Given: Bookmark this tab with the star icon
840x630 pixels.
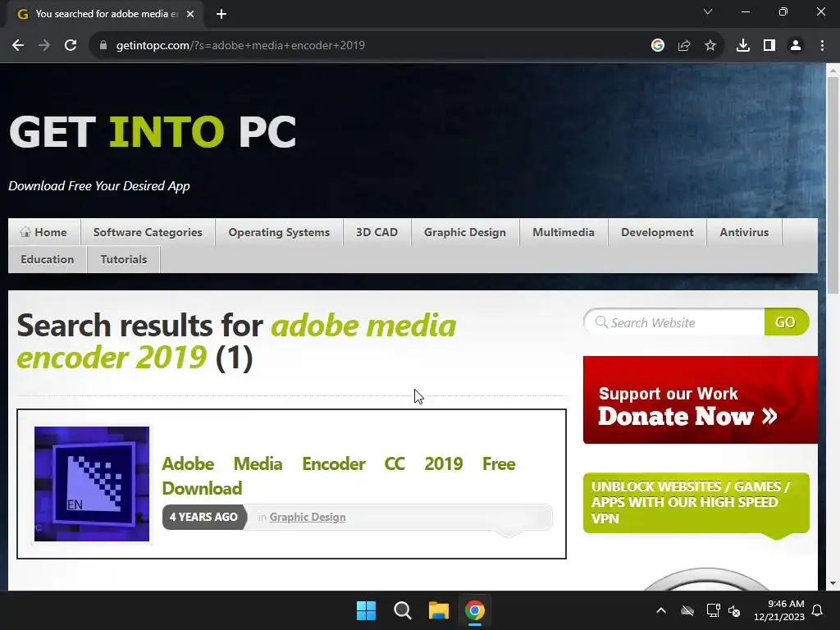Looking at the screenshot, I should [710, 46].
